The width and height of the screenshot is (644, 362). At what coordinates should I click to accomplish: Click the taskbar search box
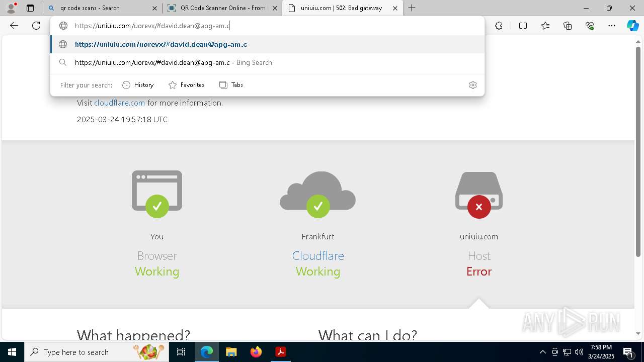pyautogui.click(x=97, y=352)
